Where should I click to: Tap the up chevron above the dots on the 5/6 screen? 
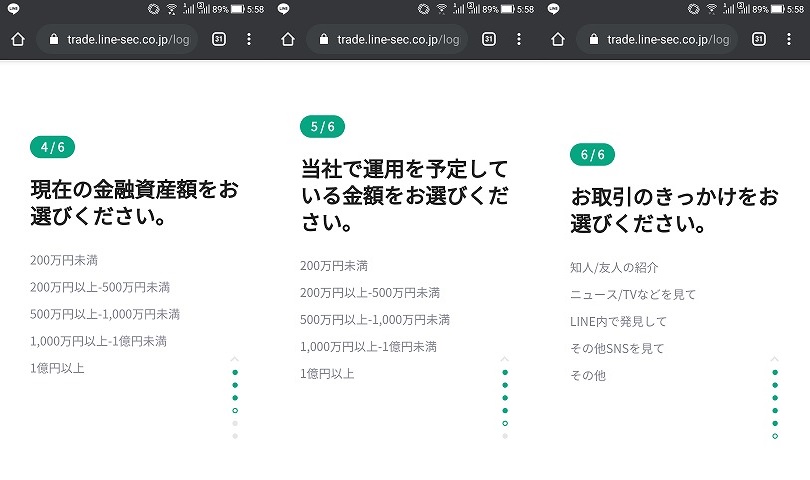tap(505, 359)
